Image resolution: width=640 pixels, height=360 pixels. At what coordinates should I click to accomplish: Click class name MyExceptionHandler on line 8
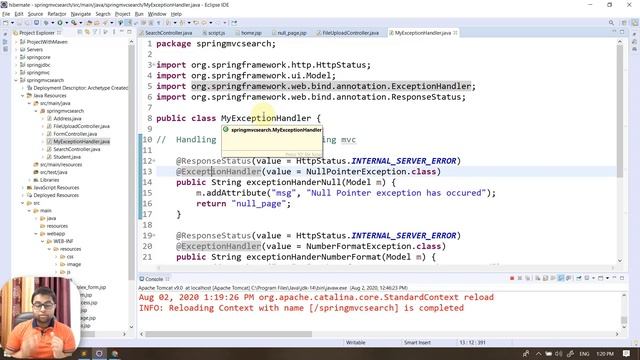[266, 118]
